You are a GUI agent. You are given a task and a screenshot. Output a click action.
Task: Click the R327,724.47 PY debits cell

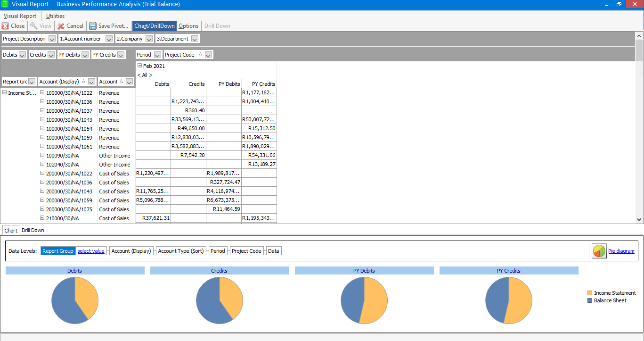click(224, 183)
